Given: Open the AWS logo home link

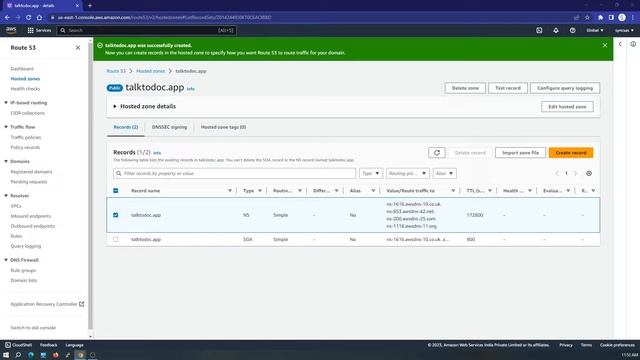Looking at the screenshot, I should point(11,30).
